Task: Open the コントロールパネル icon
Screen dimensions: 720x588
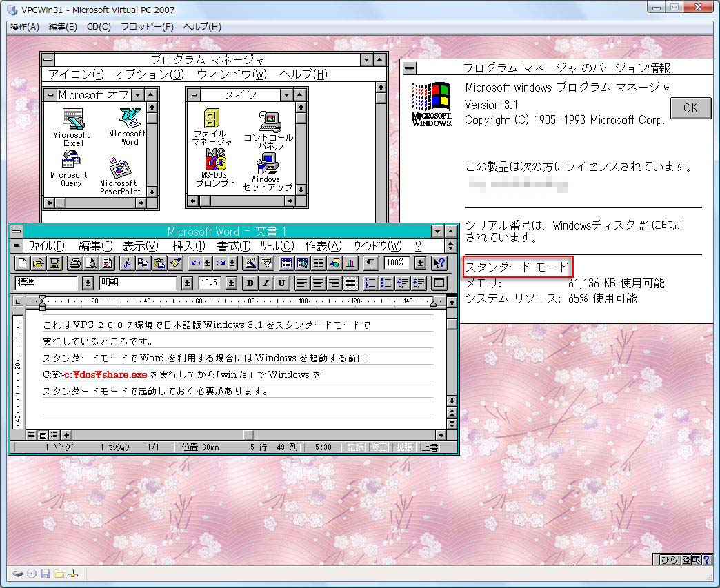Action: (x=269, y=130)
